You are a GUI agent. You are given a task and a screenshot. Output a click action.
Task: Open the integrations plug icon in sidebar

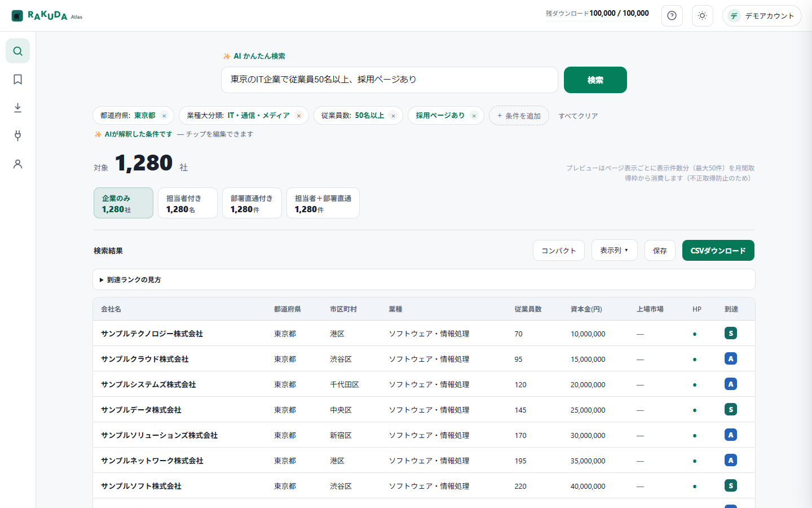coord(17,136)
